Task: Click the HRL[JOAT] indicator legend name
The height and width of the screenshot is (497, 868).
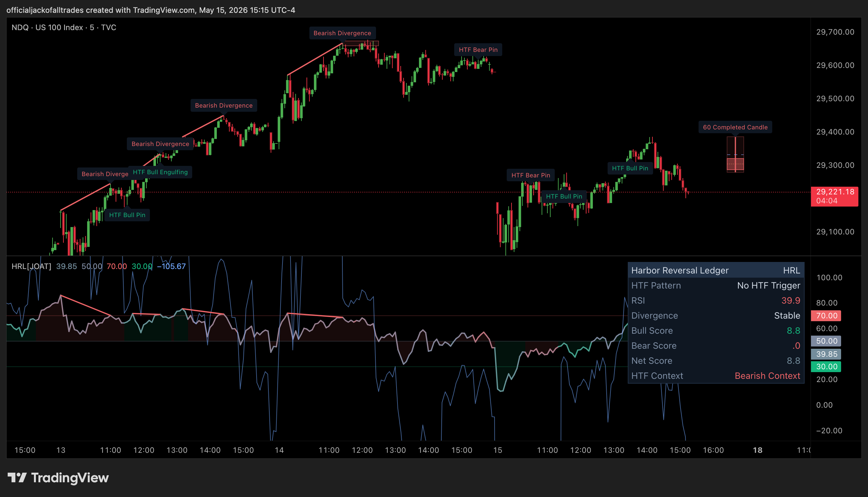Action: click(x=31, y=266)
